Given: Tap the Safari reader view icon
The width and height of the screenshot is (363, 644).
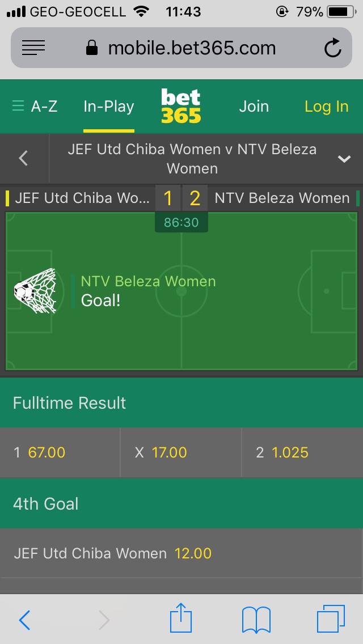Looking at the screenshot, I should pyautogui.click(x=33, y=48).
